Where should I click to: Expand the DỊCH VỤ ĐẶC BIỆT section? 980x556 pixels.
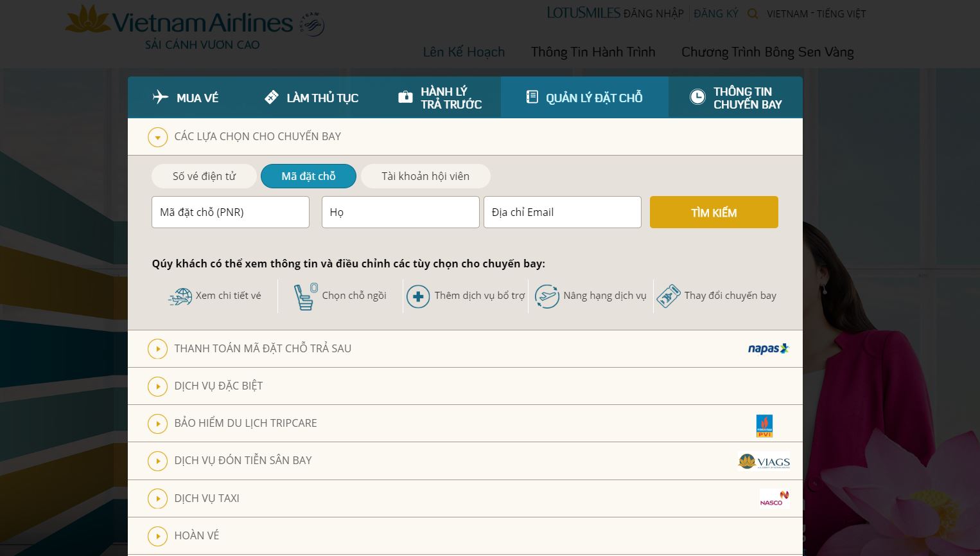coord(157,386)
